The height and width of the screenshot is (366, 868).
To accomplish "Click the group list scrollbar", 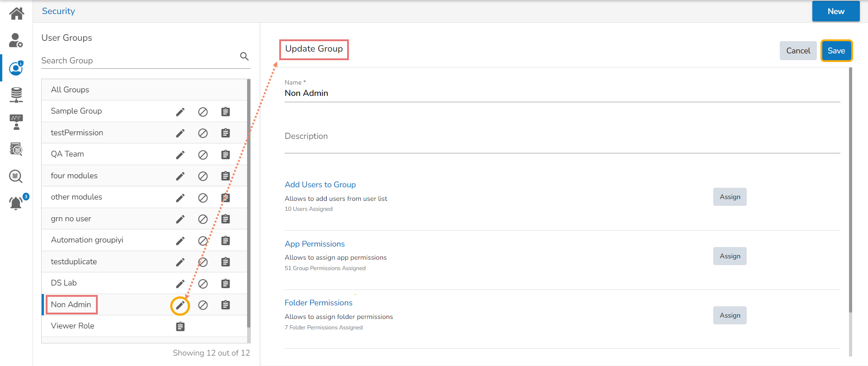I will pos(248,204).
